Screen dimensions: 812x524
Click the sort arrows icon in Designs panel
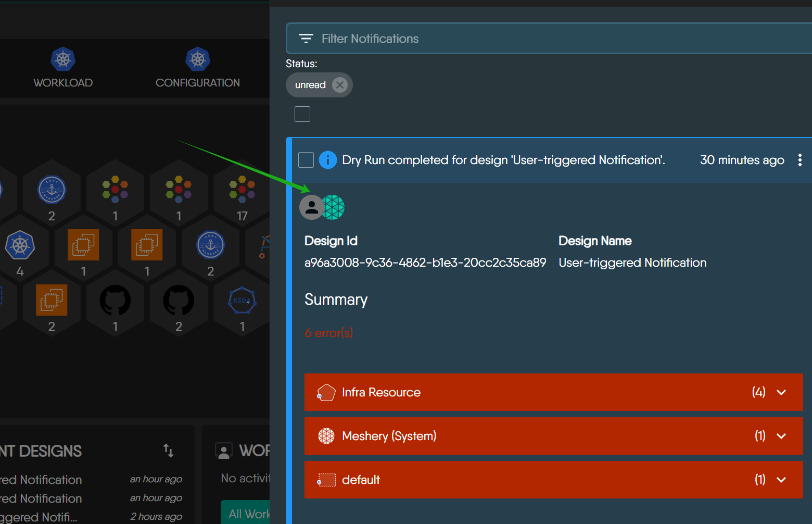(x=168, y=451)
